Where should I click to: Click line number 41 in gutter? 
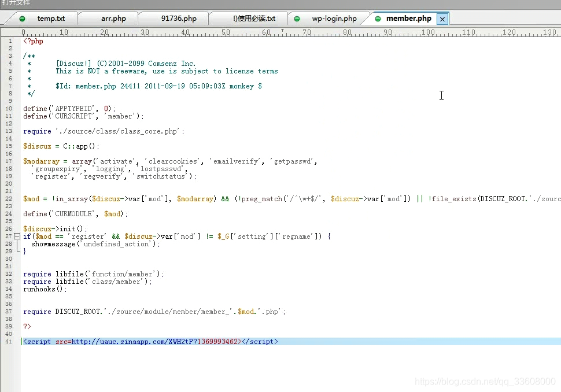click(x=9, y=342)
